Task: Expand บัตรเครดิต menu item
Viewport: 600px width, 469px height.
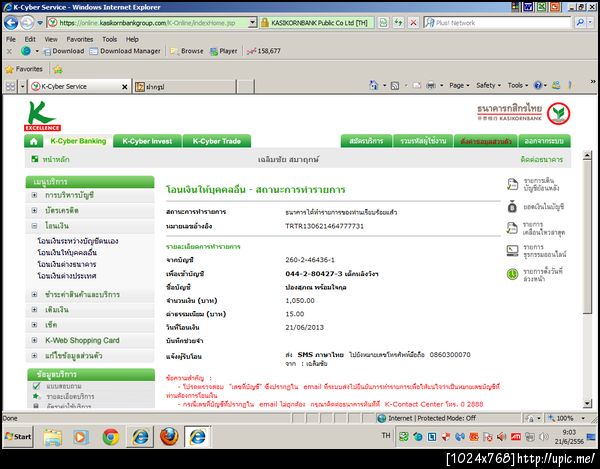Action: [34, 210]
